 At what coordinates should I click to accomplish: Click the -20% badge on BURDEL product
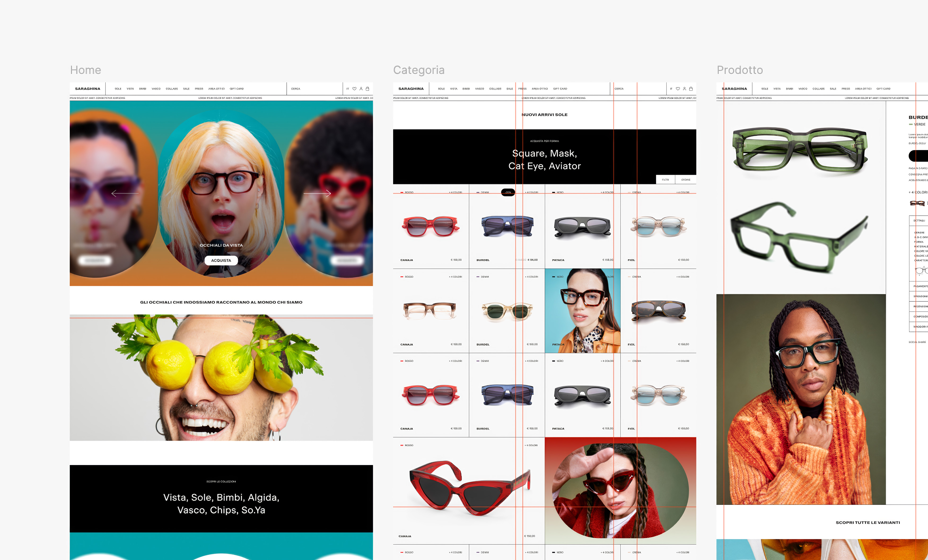tap(508, 192)
